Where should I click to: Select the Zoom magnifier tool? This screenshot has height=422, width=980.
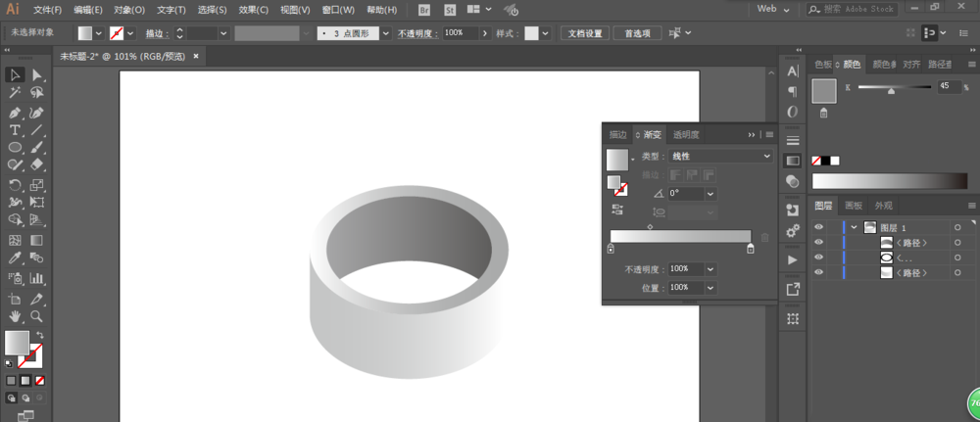click(x=36, y=316)
